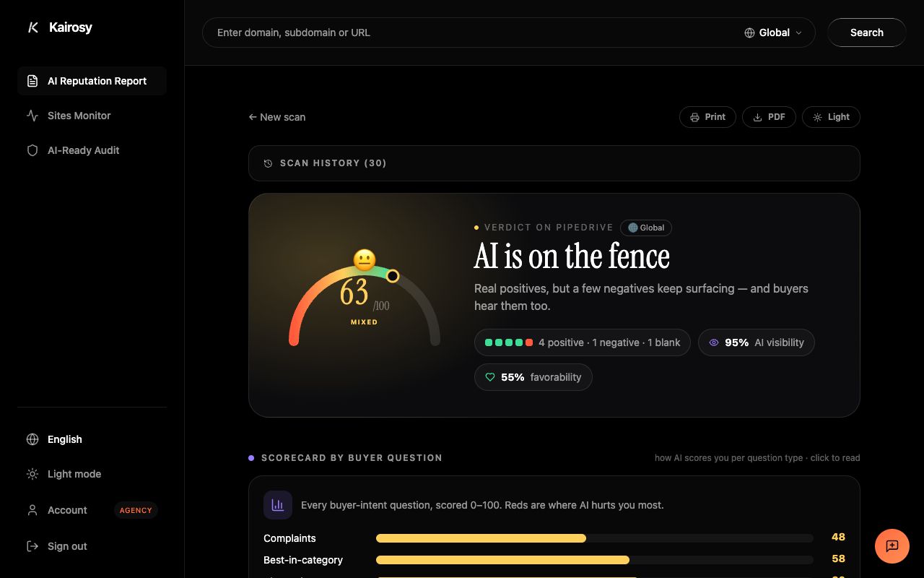Click the printer icon in Print button
The width and height of the screenshot is (924, 578).
click(x=694, y=117)
